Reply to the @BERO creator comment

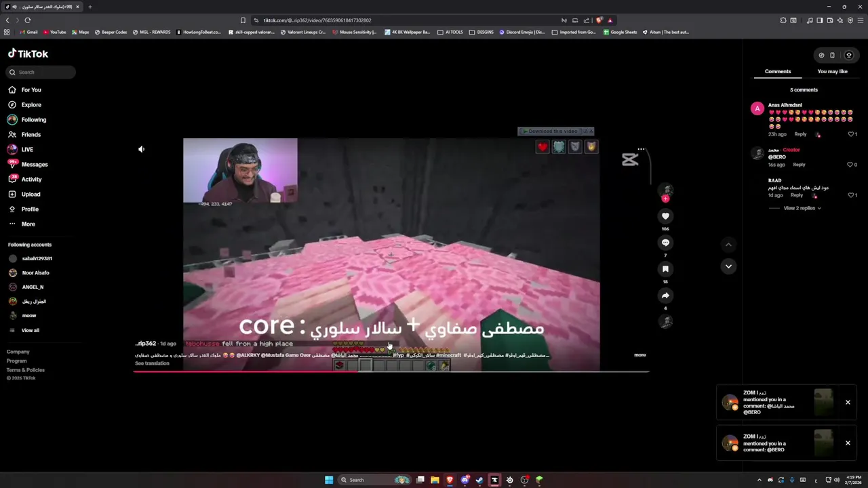pyautogui.click(x=799, y=165)
